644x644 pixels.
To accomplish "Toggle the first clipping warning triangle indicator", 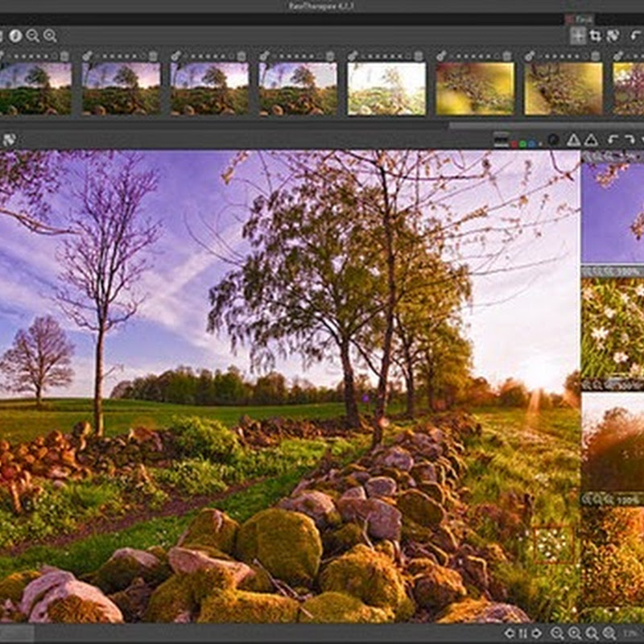I will tap(573, 139).
